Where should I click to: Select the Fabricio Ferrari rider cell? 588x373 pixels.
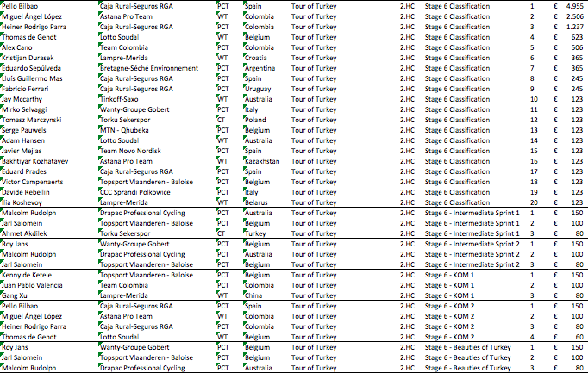coord(25,89)
